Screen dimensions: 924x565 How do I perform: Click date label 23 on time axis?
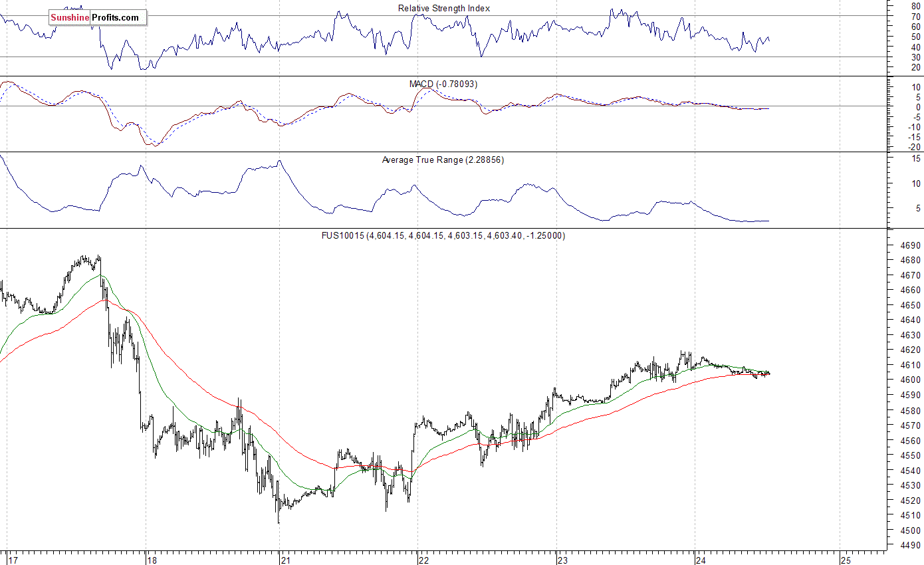pyautogui.click(x=562, y=560)
